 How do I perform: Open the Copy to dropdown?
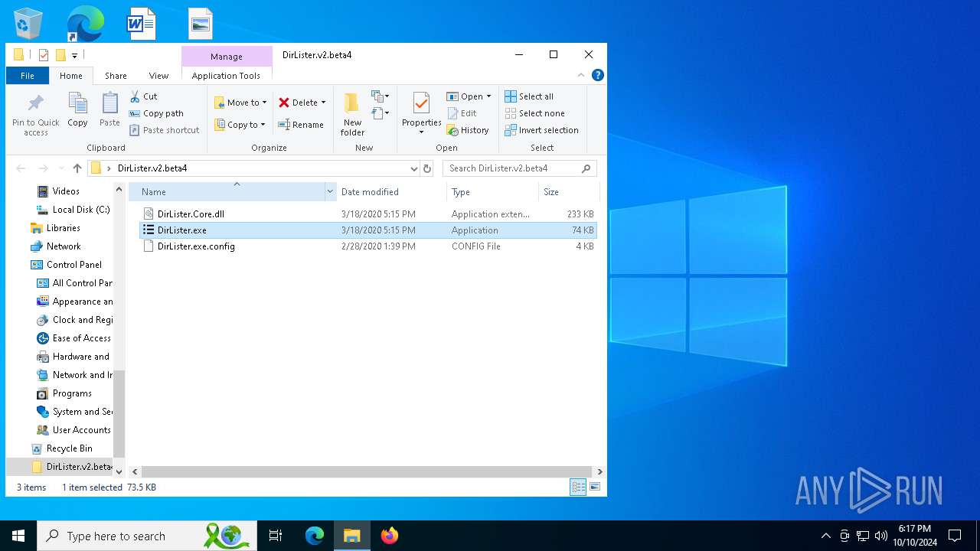(240, 125)
